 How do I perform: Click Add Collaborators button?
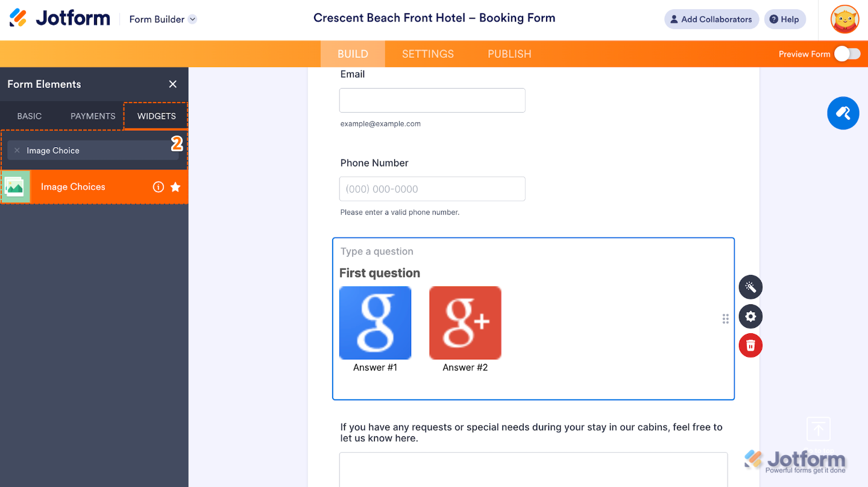(x=711, y=19)
